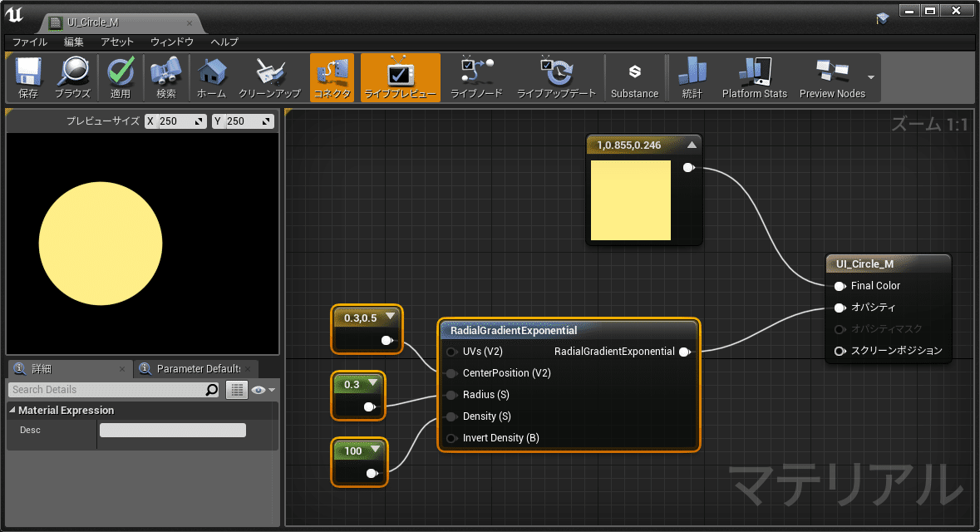The image size is (980, 532).
Task: Expand the 0.3 constant node arrow
Action: click(x=373, y=382)
